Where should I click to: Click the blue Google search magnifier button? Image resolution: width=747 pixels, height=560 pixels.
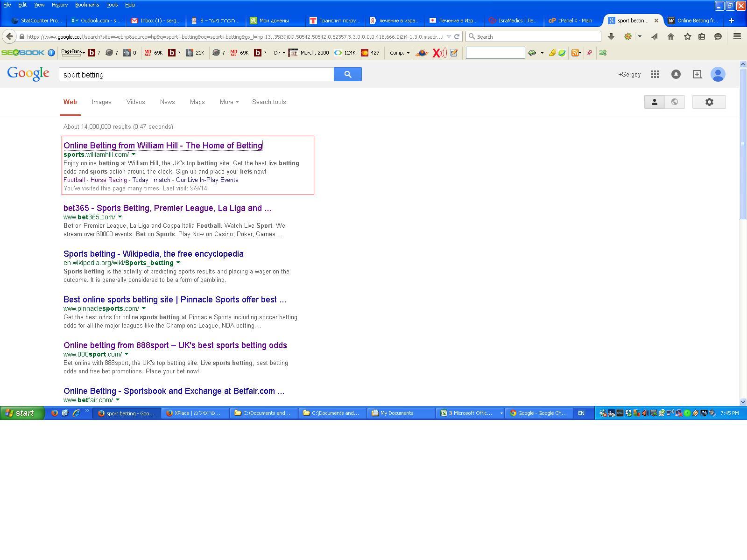click(347, 74)
